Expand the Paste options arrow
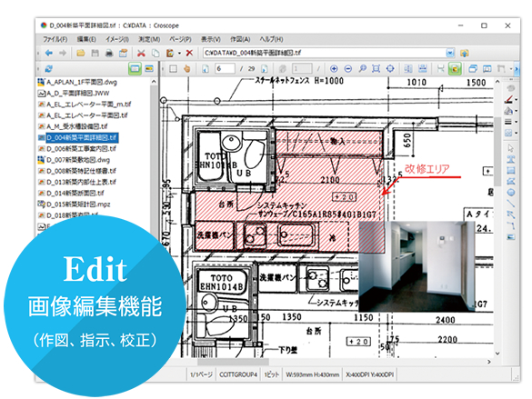The width and height of the screenshot is (532, 399). point(179,54)
